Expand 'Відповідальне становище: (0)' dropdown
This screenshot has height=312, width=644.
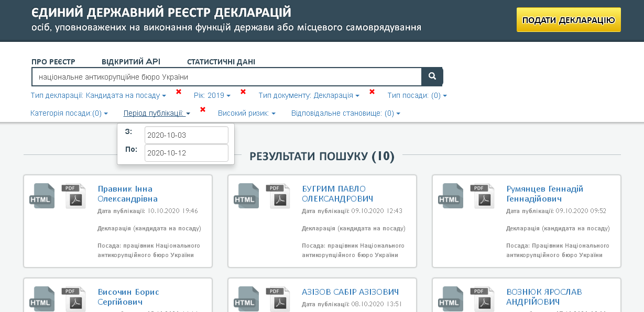[346, 113]
